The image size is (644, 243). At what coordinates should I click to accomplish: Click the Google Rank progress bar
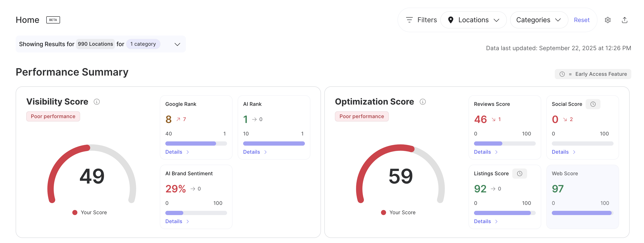tap(196, 143)
